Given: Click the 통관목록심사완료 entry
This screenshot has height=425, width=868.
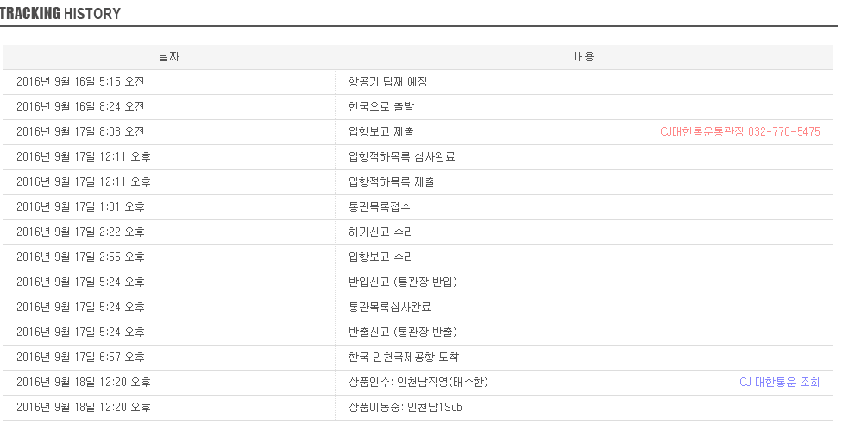Looking at the screenshot, I should [x=389, y=308].
